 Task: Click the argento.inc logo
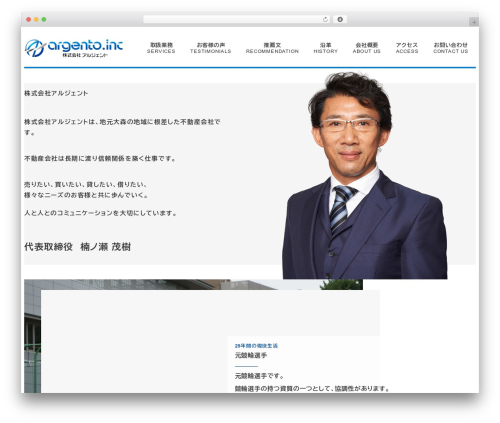74,48
